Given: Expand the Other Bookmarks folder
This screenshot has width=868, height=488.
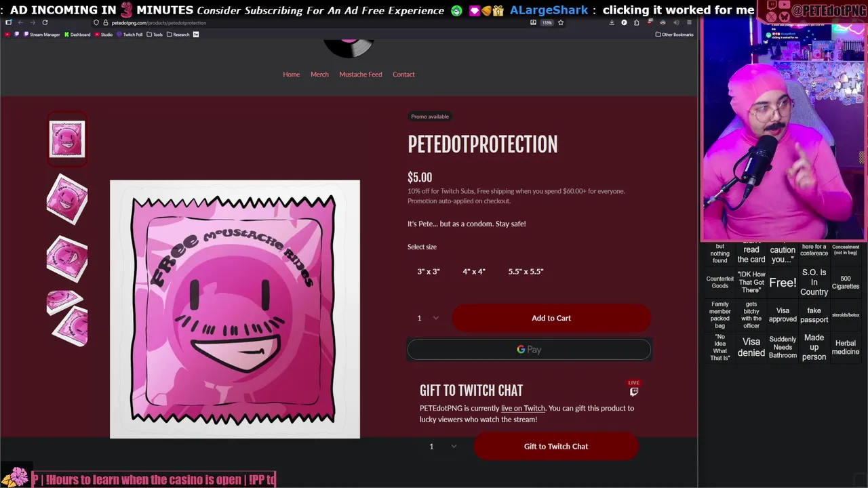Looking at the screenshot, I should (674, 35).
